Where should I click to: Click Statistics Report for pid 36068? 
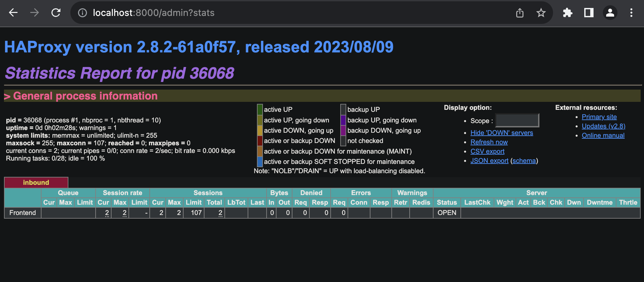point(120,73)
